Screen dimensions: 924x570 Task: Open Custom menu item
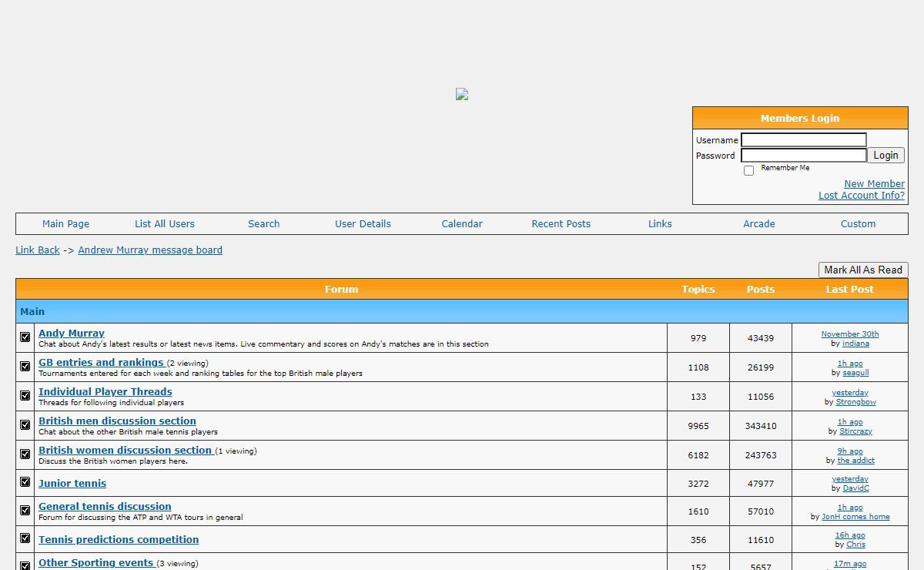(859, 223)
